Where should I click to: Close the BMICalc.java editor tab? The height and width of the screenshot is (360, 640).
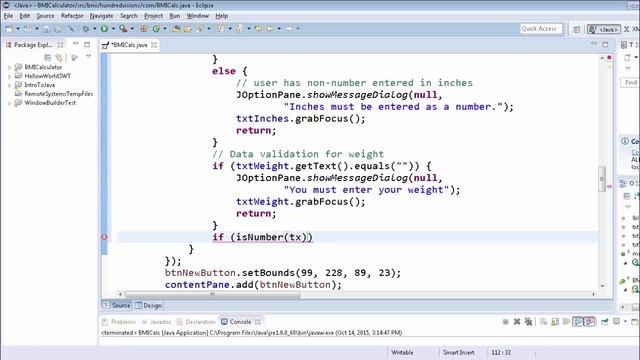[x=154, y=45]
